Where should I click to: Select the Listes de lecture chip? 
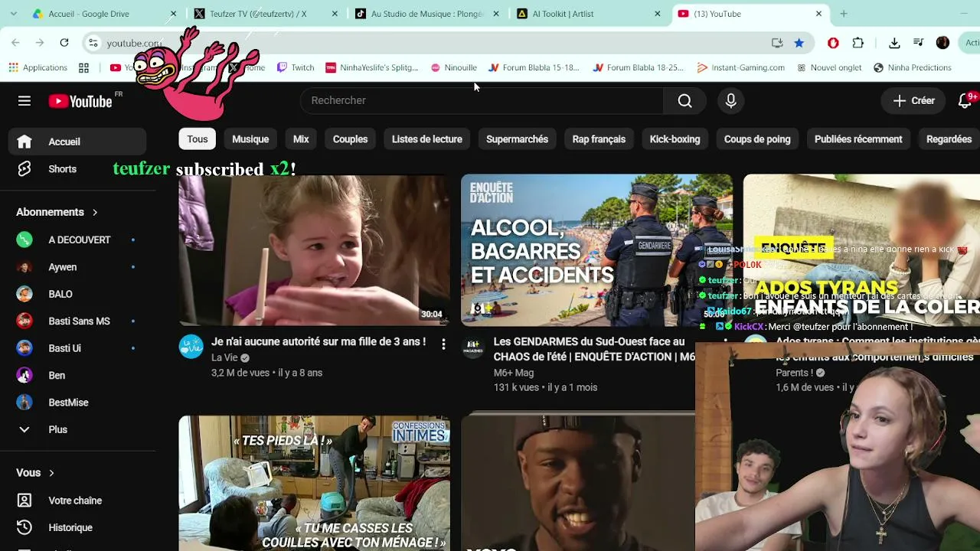click(427, 139)
